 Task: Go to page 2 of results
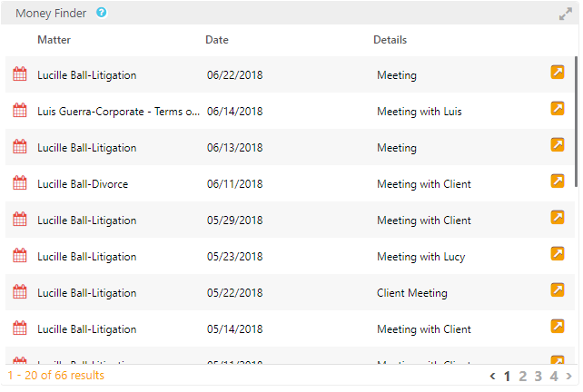[x=523, y=376]
